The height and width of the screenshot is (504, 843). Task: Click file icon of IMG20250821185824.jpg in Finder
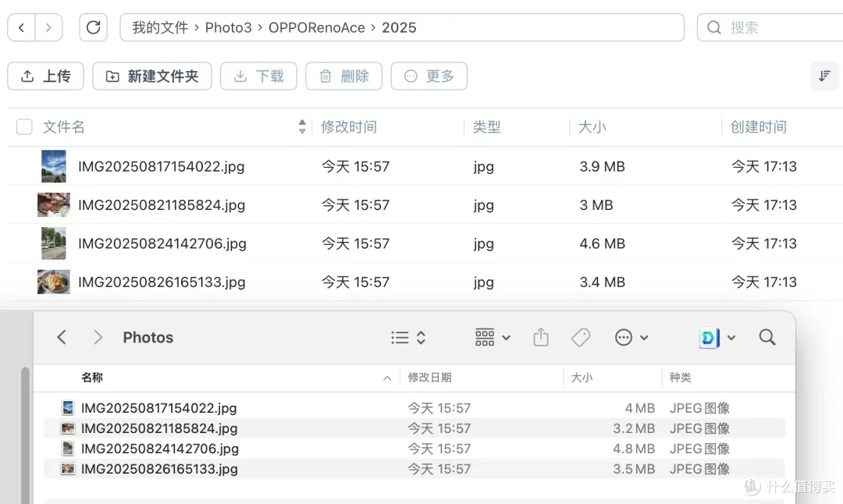click(x=68, y=428)
